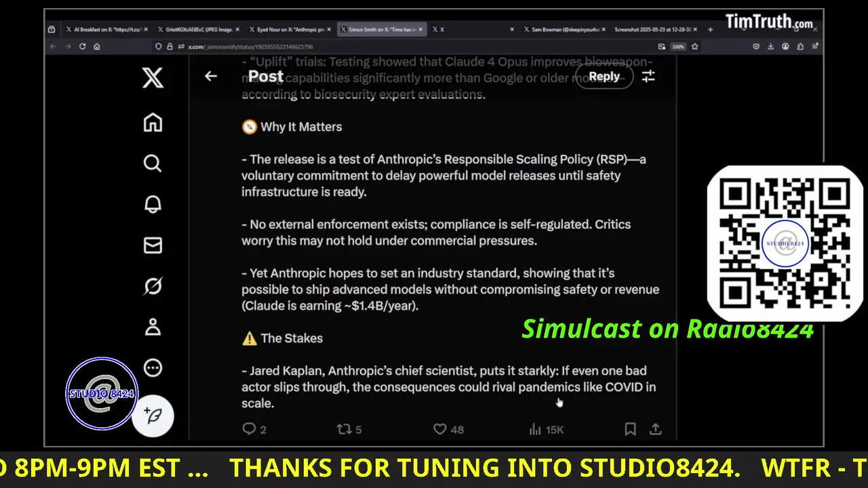View post analytics showing 15K
The height and width of the screenshot is (488, 868).
tap(546, 429)
